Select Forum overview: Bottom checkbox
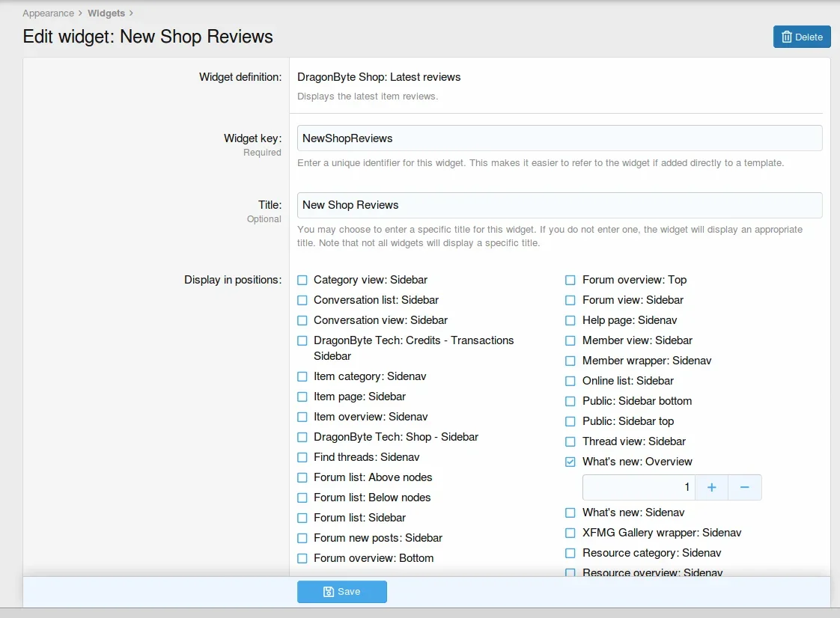 (302, 559)
